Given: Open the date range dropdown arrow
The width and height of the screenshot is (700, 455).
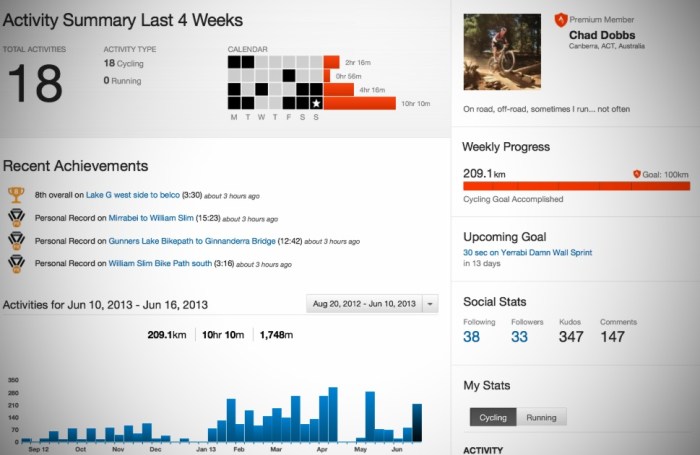Looking at the screenshot, I should tap(430, 304).
